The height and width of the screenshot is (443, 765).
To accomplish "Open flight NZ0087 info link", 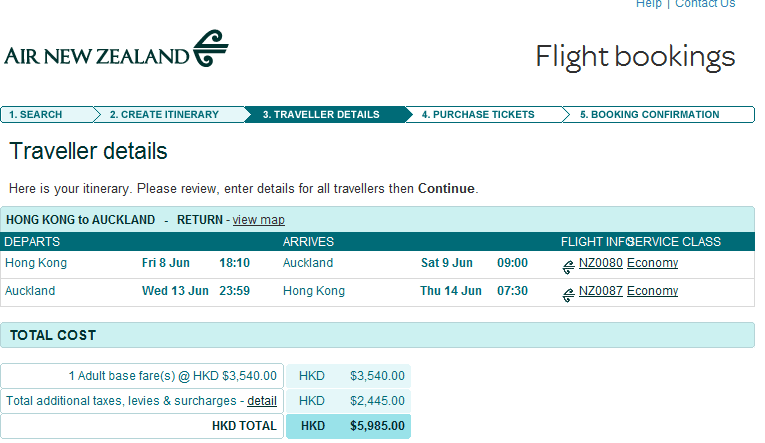I will tap(600, 292).
